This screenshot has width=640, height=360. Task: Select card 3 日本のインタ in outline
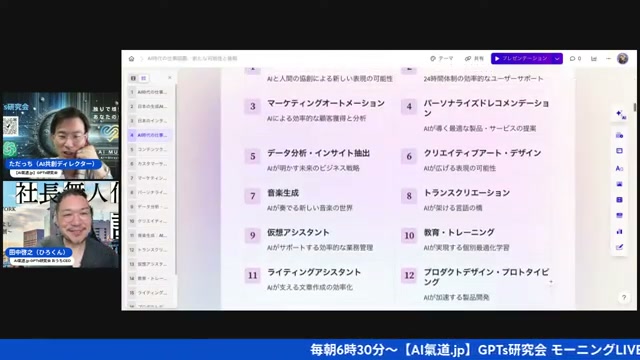point(149,121)
